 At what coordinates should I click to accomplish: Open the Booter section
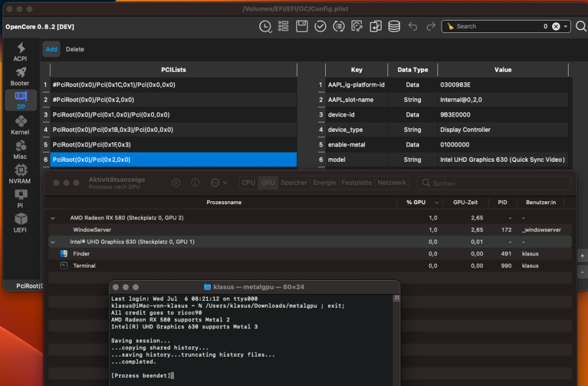point(20,76)
